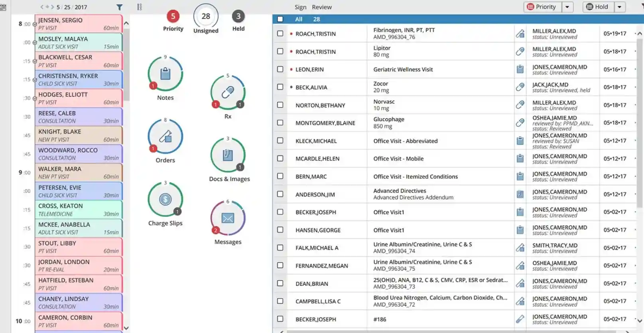Viewport: 644px width, 333px height.
Task: Click pill icon in Glucophage 850 mg row
Action: 520,123
